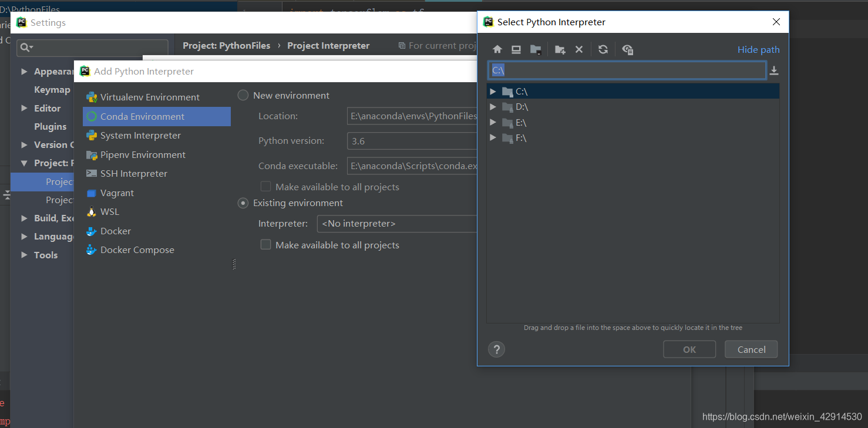The image size is (868, 428).
Task: Toggle disabled Make available checkbox under Conda executable
Action: coord(266,187)
